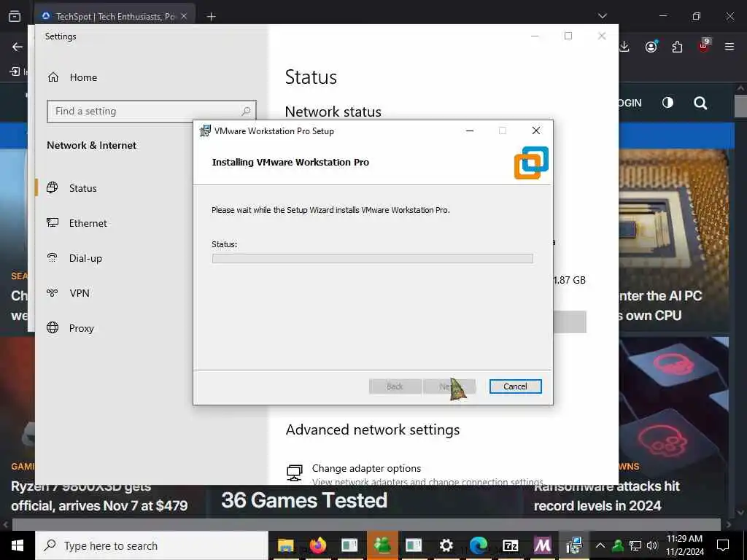Select the VMware installer taskbar icon
This screenshot has width=747, height=560.
(x=574, y=545)
